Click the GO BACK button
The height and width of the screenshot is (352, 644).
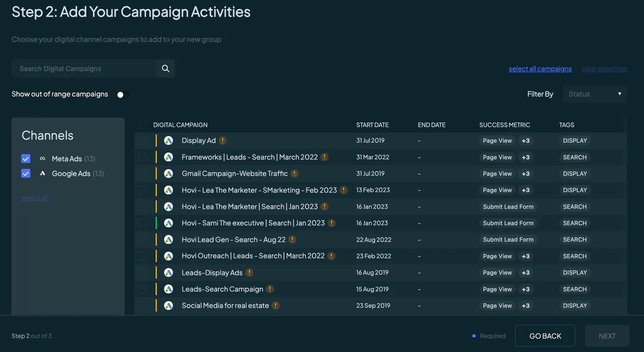pyautogui.click(x=545, y=336)
